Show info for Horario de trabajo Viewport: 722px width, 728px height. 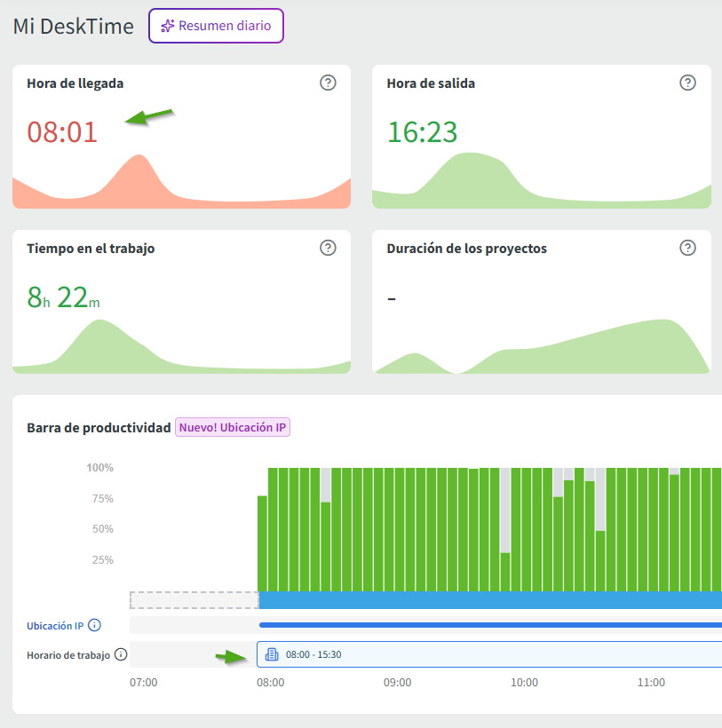click(121, 655)
